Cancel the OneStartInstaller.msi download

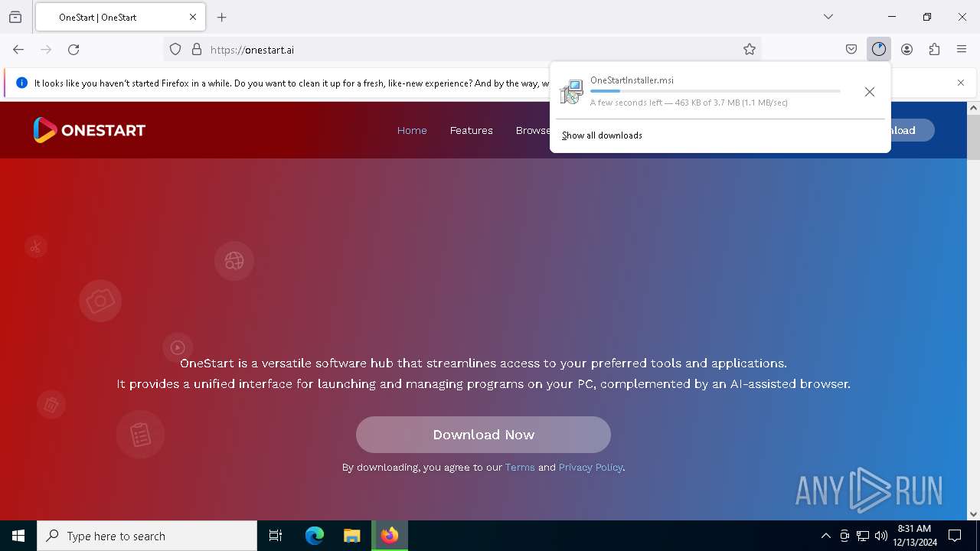pyautogui.click(x=870, y=92)
